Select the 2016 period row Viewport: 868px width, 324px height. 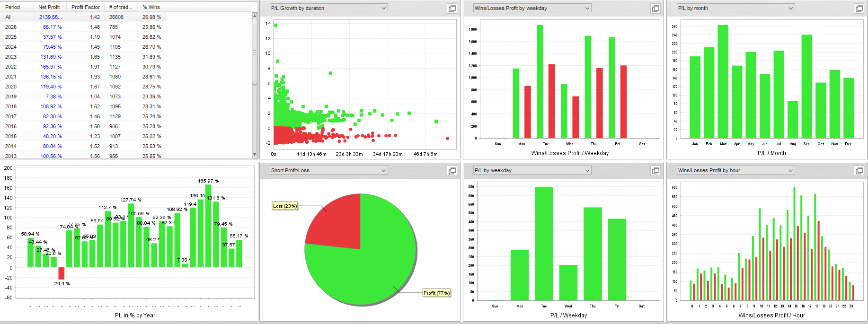[83, 126]
